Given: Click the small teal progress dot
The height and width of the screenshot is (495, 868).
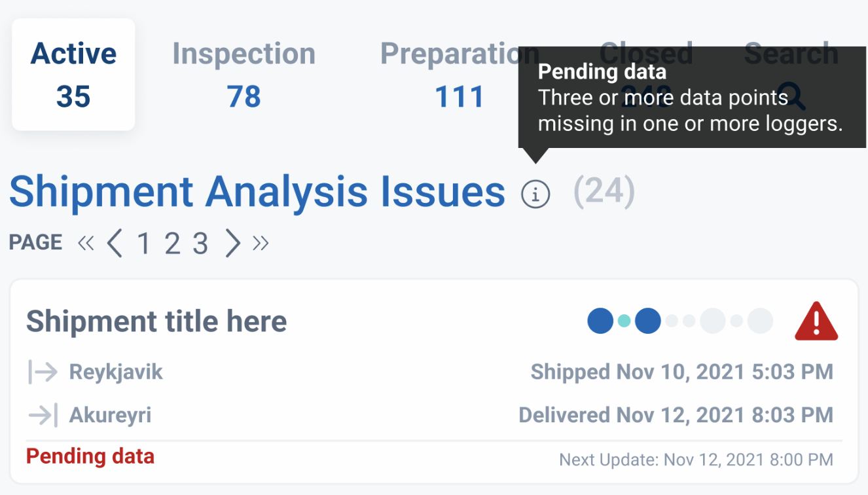Looking at the screenshot, I should point(624,321).
